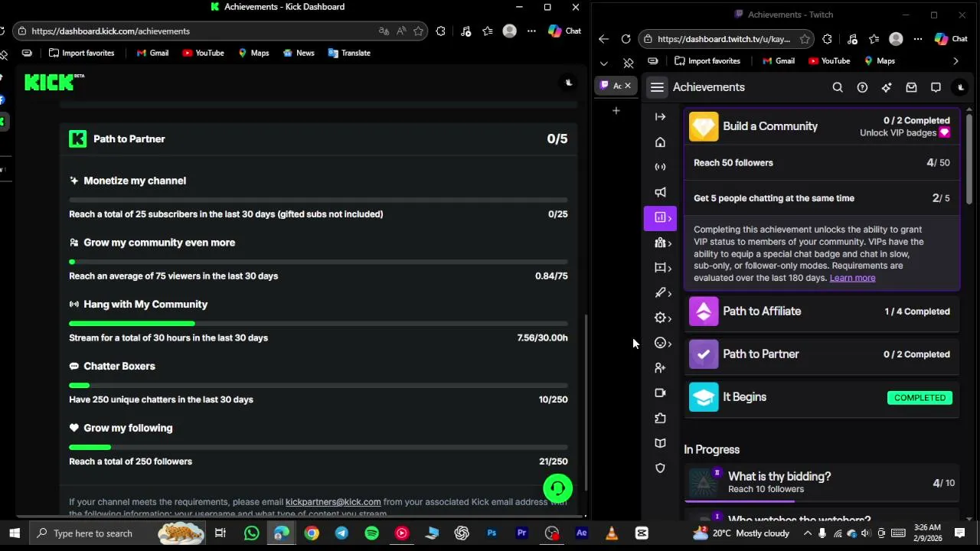This screenshot has height=551, width=980.
Task: Click the Kick logo
Action: coord(54,82)
